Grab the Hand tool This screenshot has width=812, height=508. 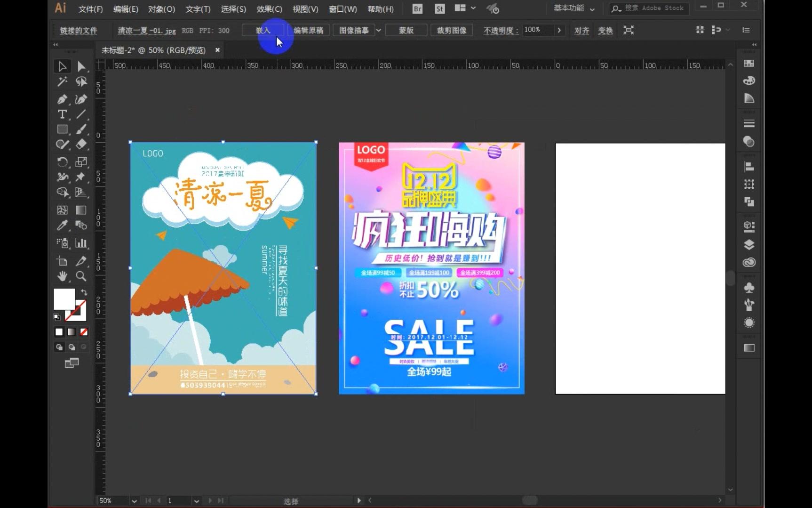click(x=62, y=276)
